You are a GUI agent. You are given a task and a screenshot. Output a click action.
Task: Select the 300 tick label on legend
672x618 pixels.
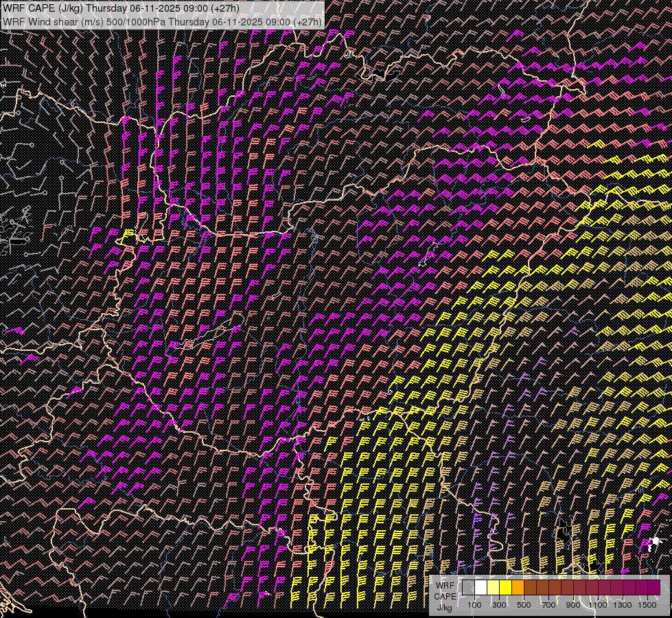(499, 605)
